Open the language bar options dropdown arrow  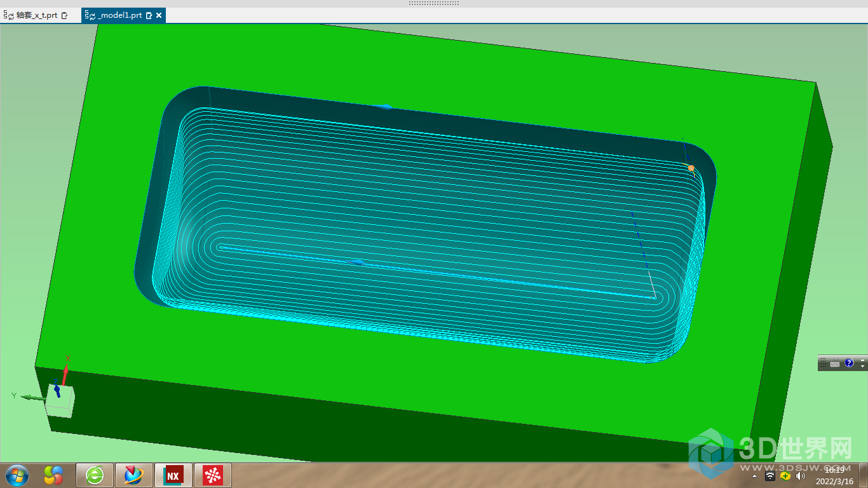[x=862, y=367]
